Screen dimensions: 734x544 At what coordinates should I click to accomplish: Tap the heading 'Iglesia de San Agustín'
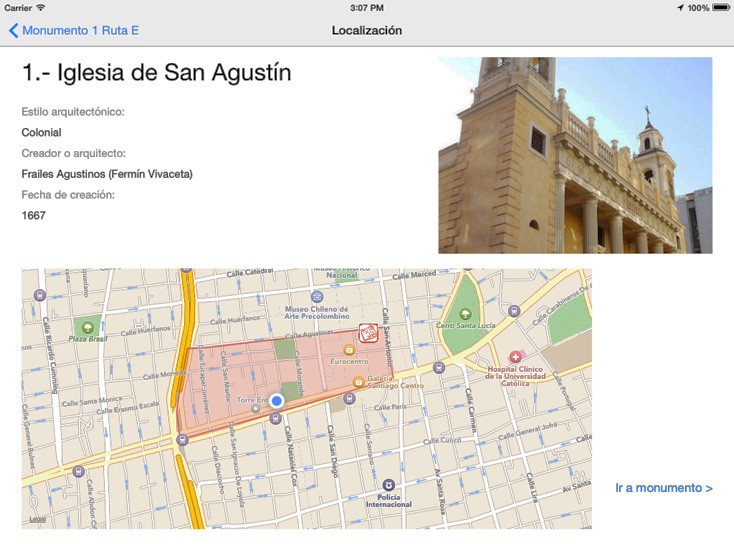click(x=157, y=73)
